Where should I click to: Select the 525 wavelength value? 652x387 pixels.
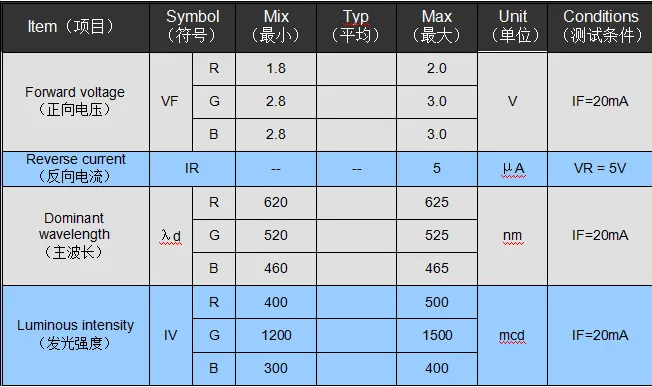437,236
